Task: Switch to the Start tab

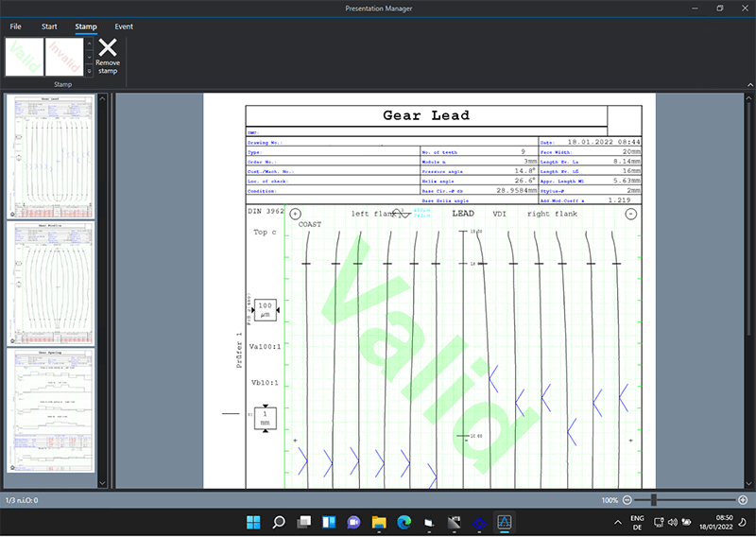Action: click(49, 26)
